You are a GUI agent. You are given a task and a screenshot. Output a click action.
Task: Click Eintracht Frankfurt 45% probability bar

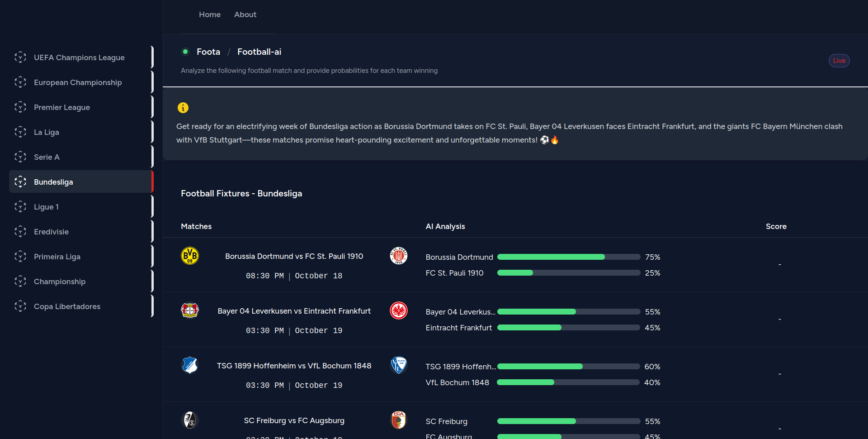(x=569, y=327)
